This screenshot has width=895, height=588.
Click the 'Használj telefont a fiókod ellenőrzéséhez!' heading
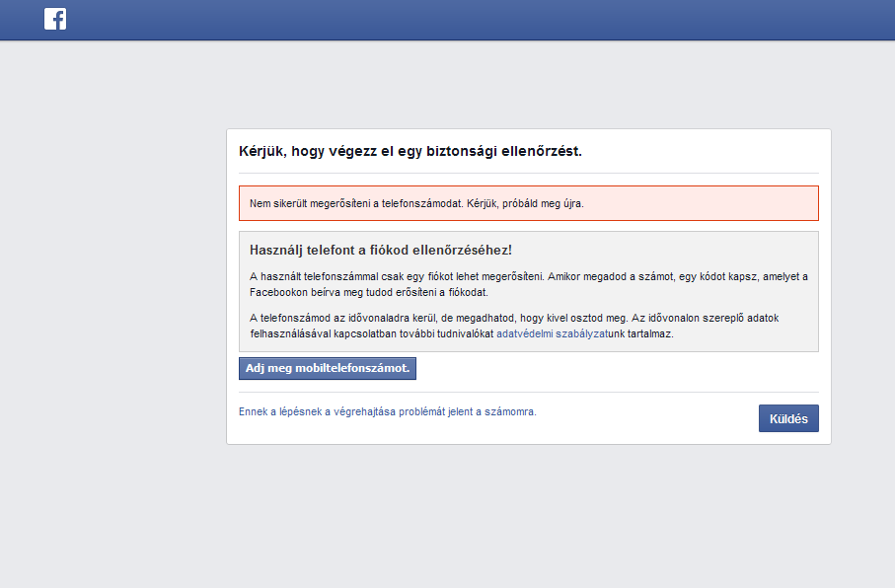click(x=381, y=251)
